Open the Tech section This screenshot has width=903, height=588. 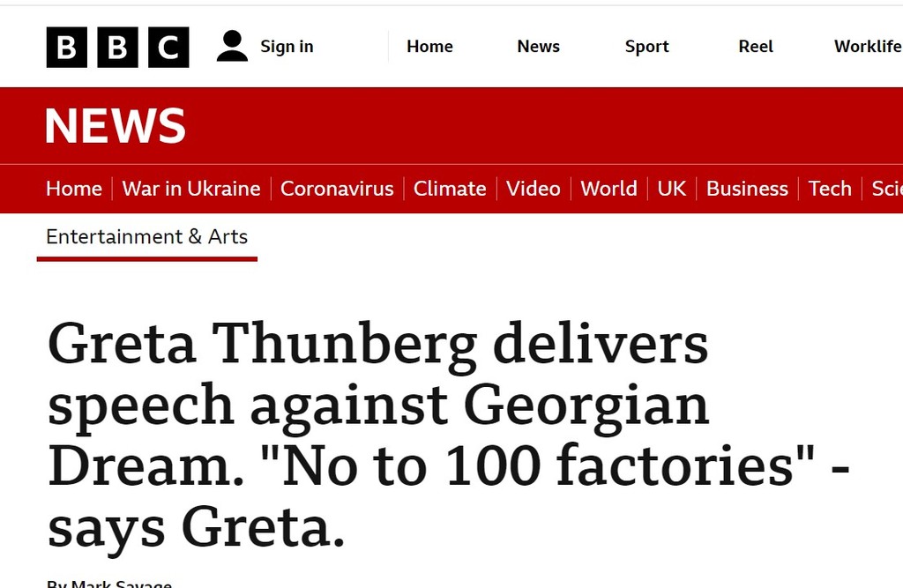coord(830,189)
